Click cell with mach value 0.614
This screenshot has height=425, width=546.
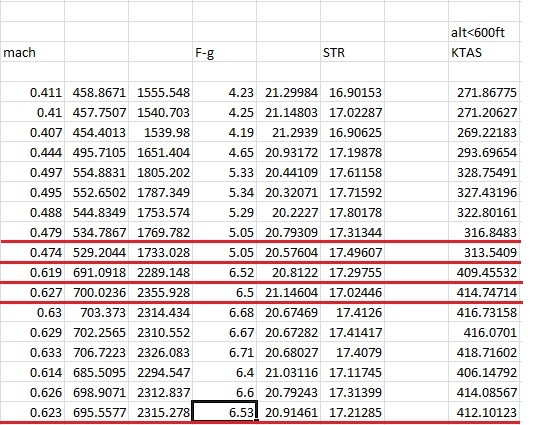click(32, 372)
